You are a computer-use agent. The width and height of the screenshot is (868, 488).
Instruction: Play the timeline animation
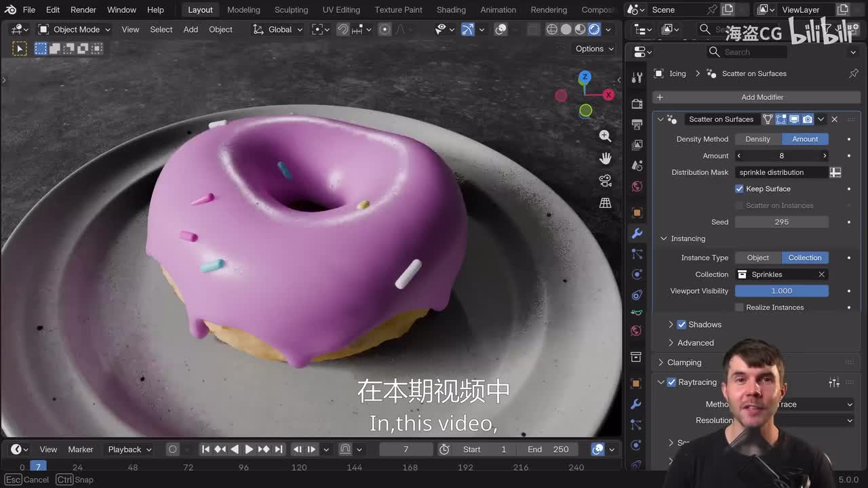pyautogui.click(x=248, y=449)
